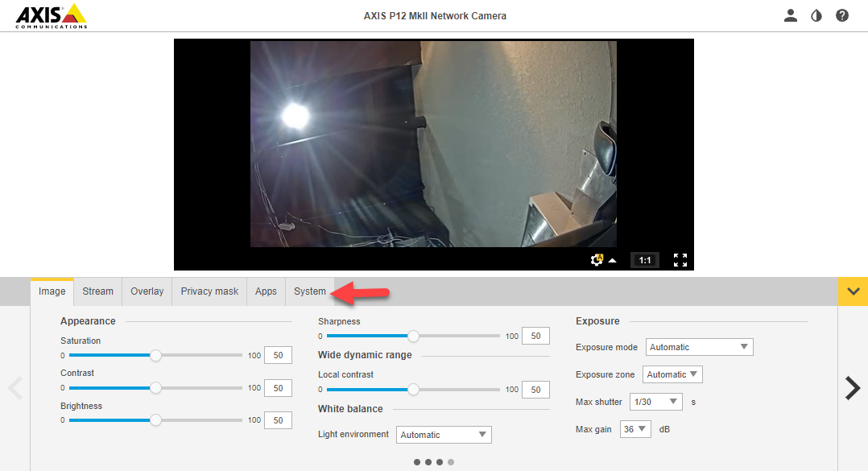Image resolution: width=868 pixels, height=471 pixels.
Task: Open the System tab
Action: (310, 291)
